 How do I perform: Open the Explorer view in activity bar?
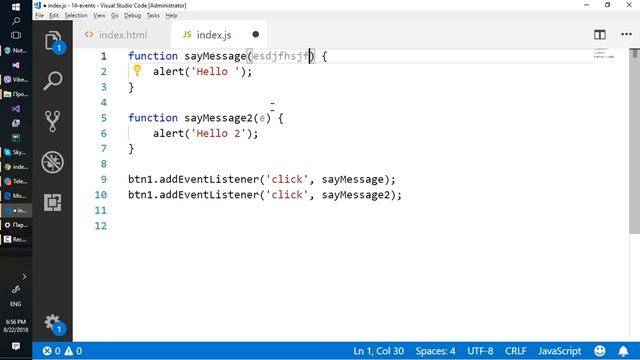pos(53,41)
